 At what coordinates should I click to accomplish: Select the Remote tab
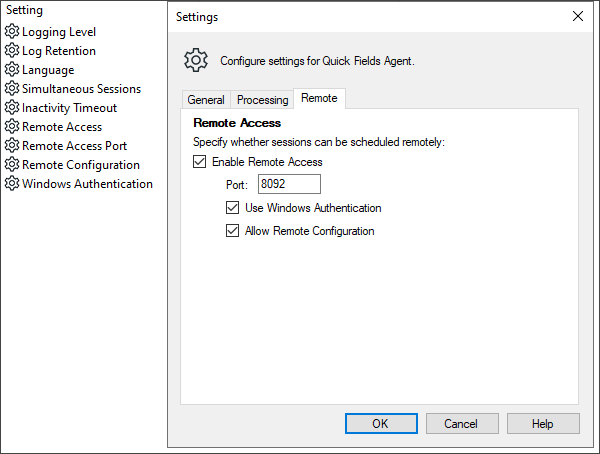(319, 98)
